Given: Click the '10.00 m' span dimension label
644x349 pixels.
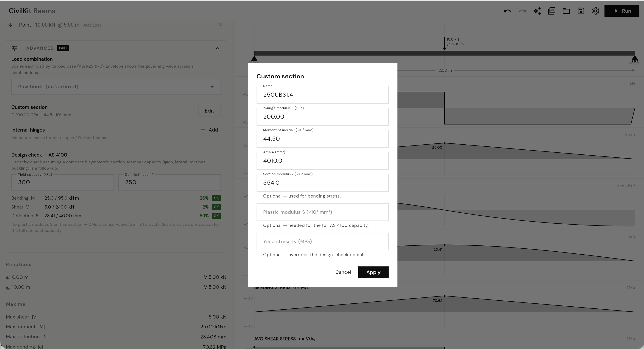Looking at the screenshot, I should pyautogui.click(x=444, y=70).
